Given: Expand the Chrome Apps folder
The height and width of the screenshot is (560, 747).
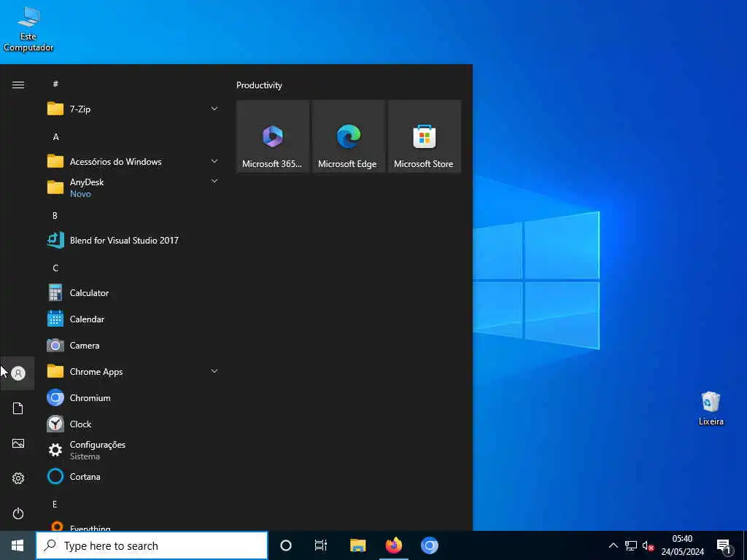Looking at the screenshot, I should click(x=133, y=371).
